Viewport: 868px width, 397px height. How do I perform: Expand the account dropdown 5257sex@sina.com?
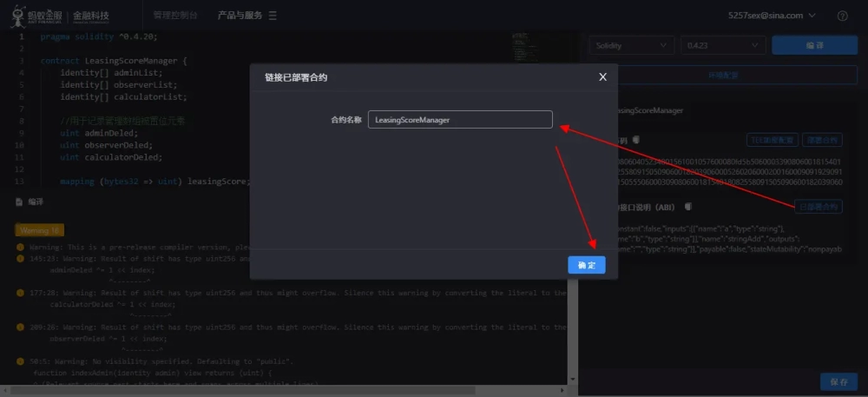[x=772, y=16]
